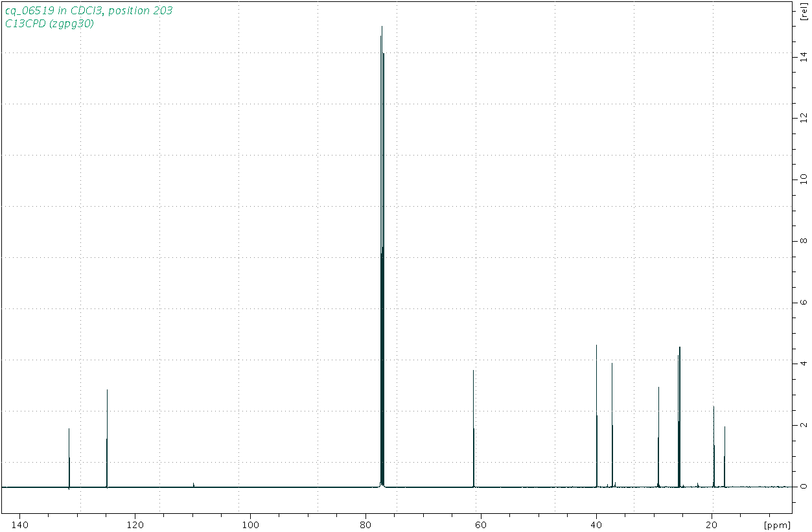Click the '[rel]' intensity axis unit label
This screenshot has width=812, height=532.
[804, 12]
